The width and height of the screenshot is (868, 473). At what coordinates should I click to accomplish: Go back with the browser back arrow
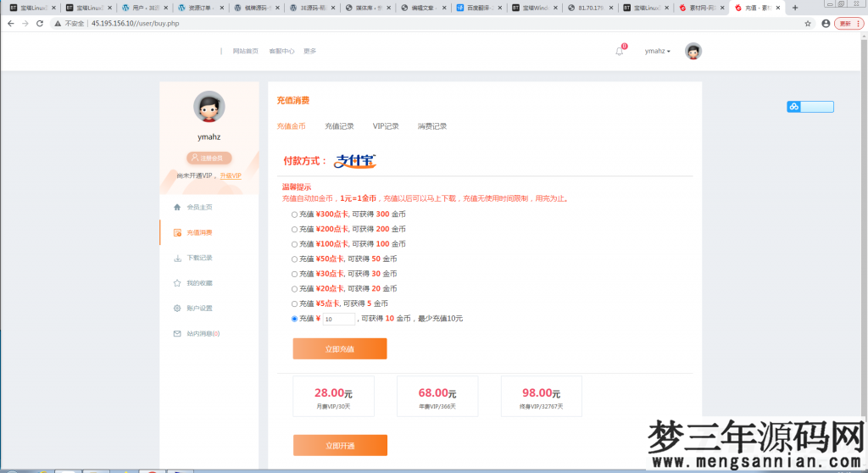(x=11, y=23)
